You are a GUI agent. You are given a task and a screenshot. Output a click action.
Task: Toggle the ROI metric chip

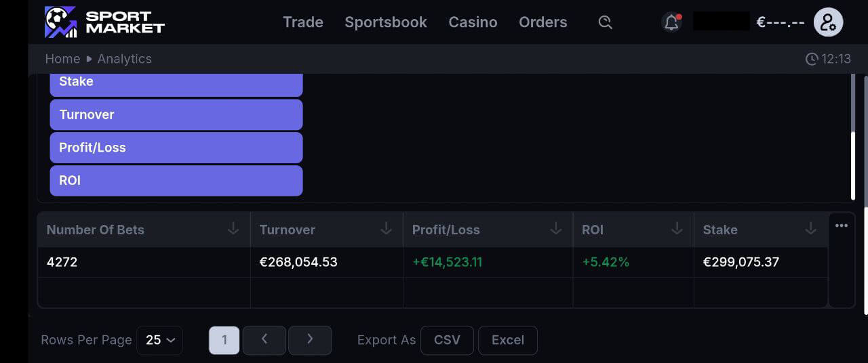(176, 181)
